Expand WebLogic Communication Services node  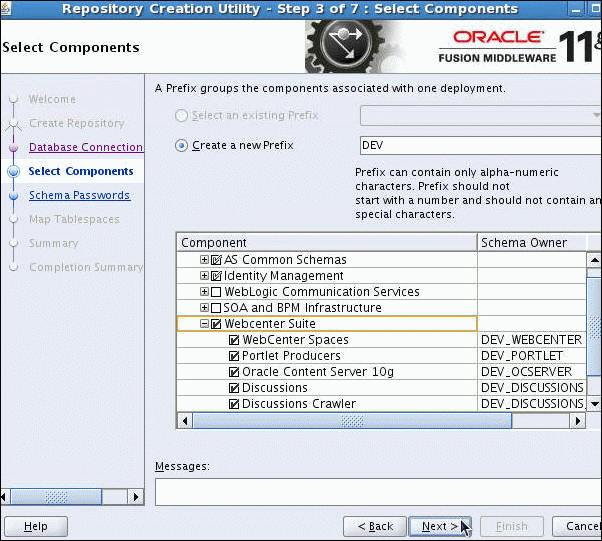tap(204, 292)
